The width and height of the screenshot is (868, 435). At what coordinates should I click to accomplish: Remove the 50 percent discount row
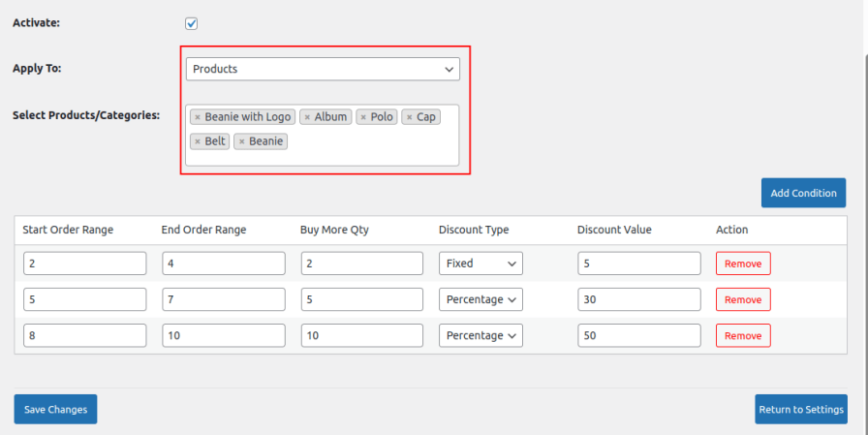743,335
